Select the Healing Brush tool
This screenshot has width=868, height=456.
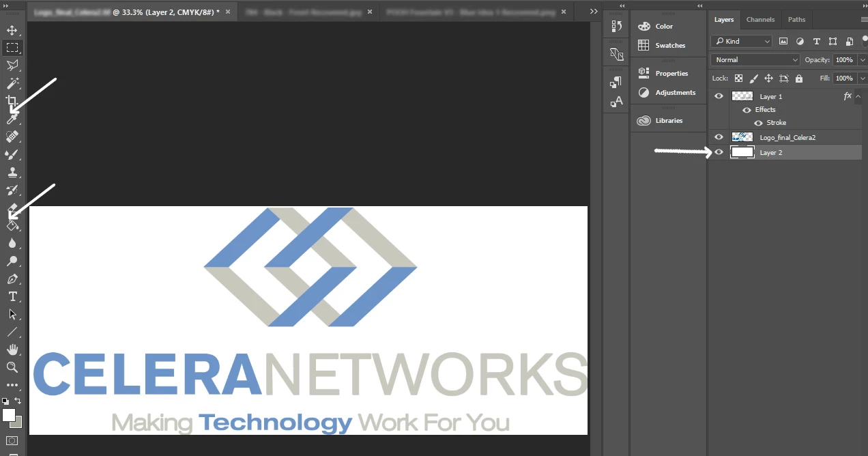12,137
